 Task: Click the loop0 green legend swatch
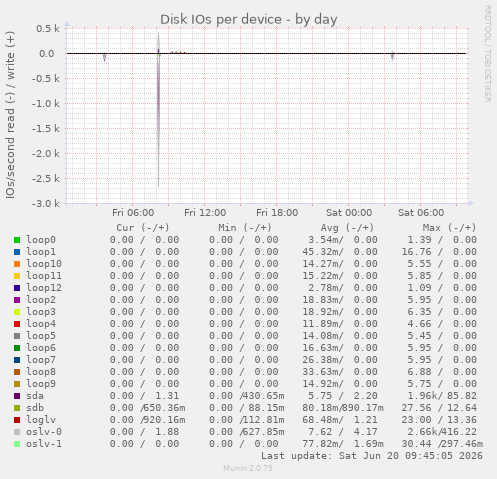pyautogui.click(x=17, y=240)
